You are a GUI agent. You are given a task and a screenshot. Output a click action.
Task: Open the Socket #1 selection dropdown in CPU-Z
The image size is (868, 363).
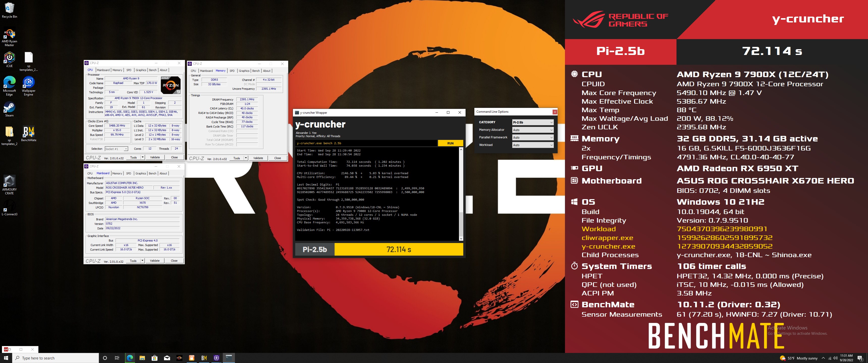coord(116,149)
